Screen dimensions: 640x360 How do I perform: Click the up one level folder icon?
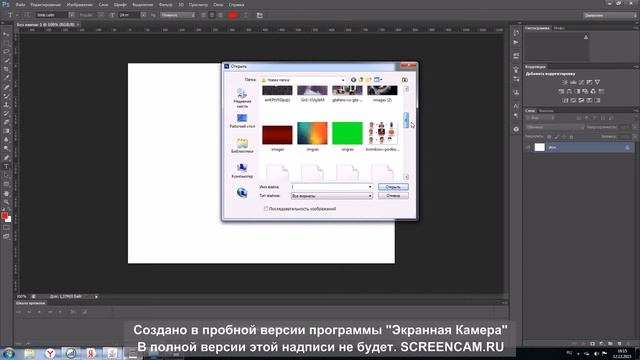(x=361, y=80)
